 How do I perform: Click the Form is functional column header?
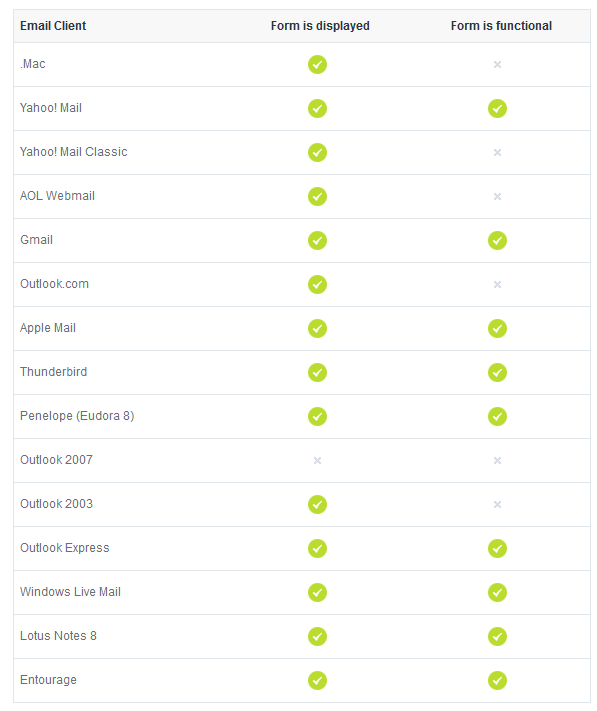(501, 26)
